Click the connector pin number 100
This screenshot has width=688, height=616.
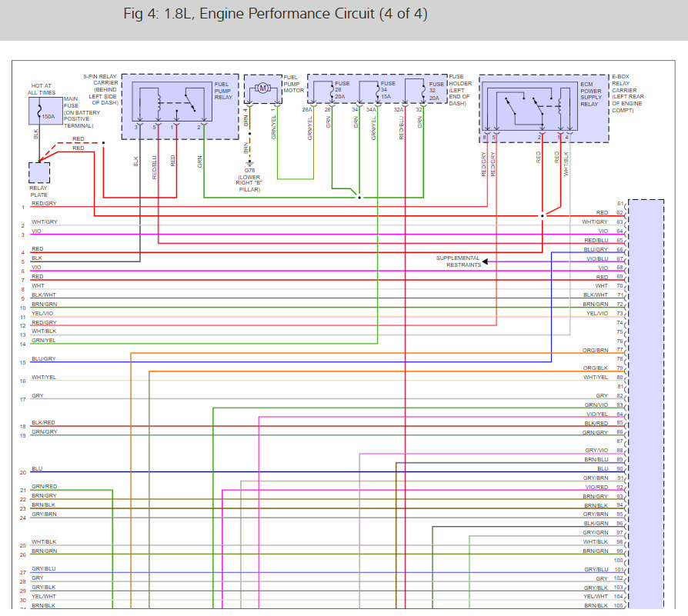click(618, 561)
